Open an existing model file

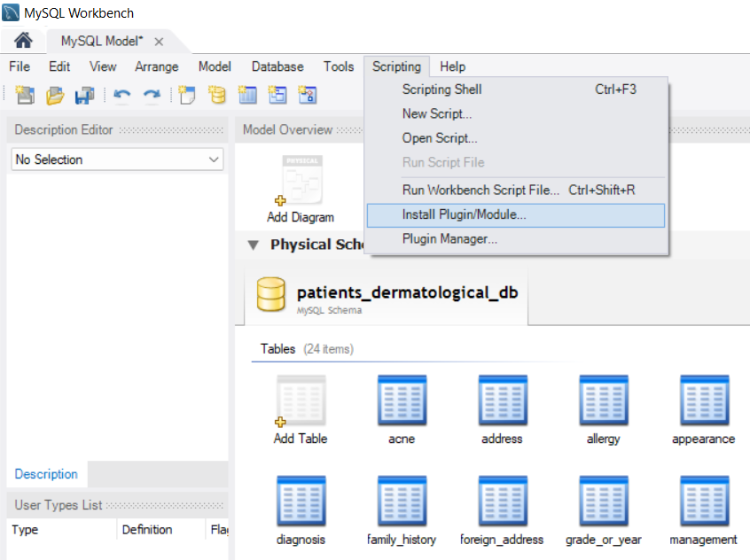pyautogui.click(x=54, y=95)
